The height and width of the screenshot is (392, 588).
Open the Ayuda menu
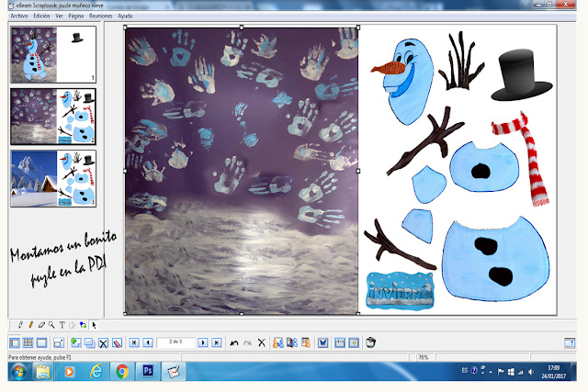tap(125, 16)
